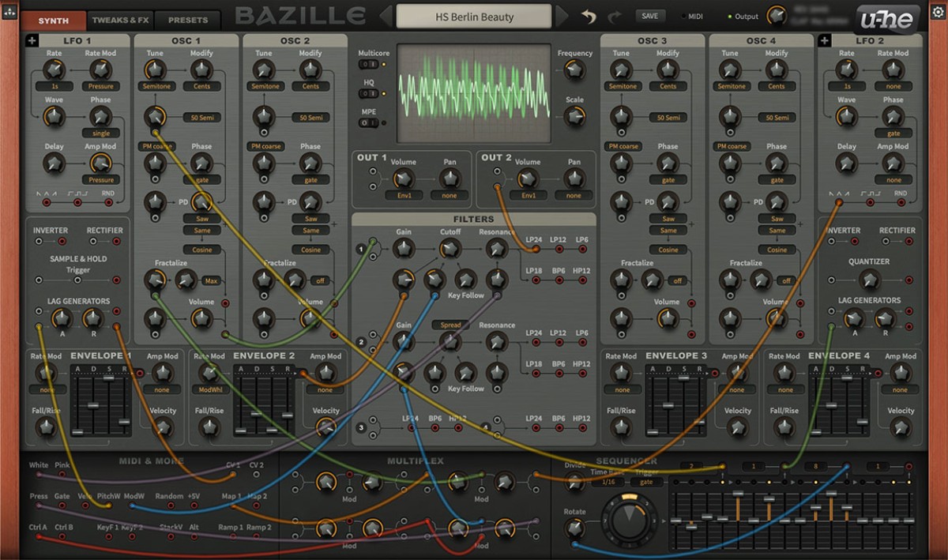Open the OUT 2 Pan 'none' selector
The width and height of the screenshot is (948, 560).
pos(574,195)
